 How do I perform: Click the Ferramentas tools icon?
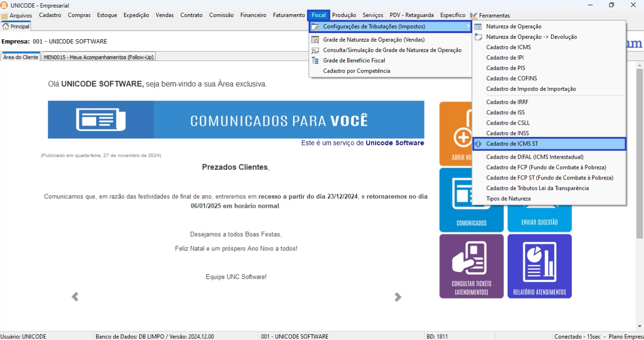(474, 16)
